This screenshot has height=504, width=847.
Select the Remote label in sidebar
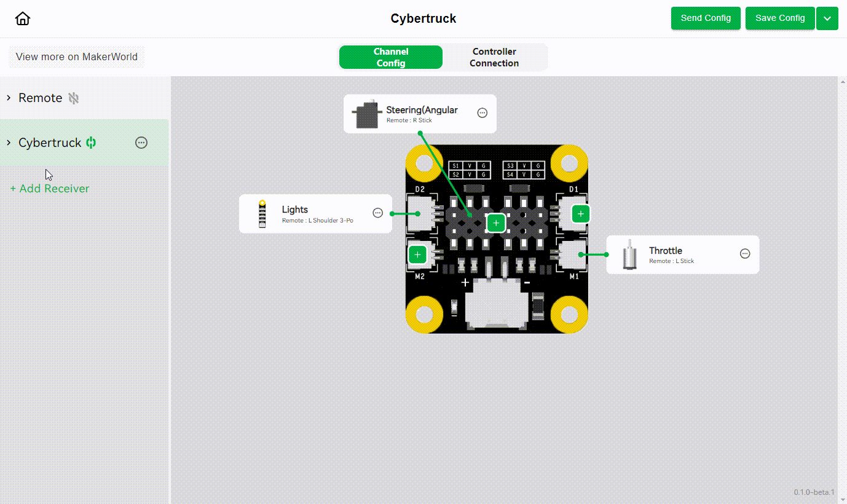coord(41,98)
